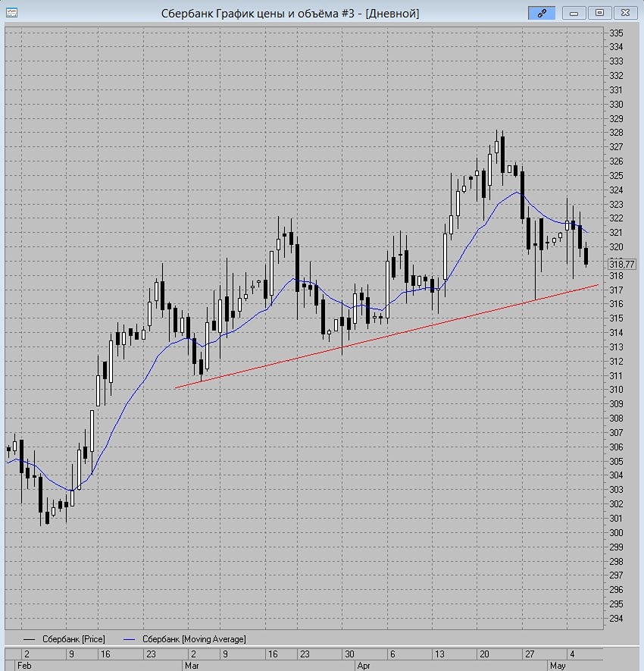Viewport: 644px width, 671px height.
Task: Click the date label 13 in April
Action: 439,654
